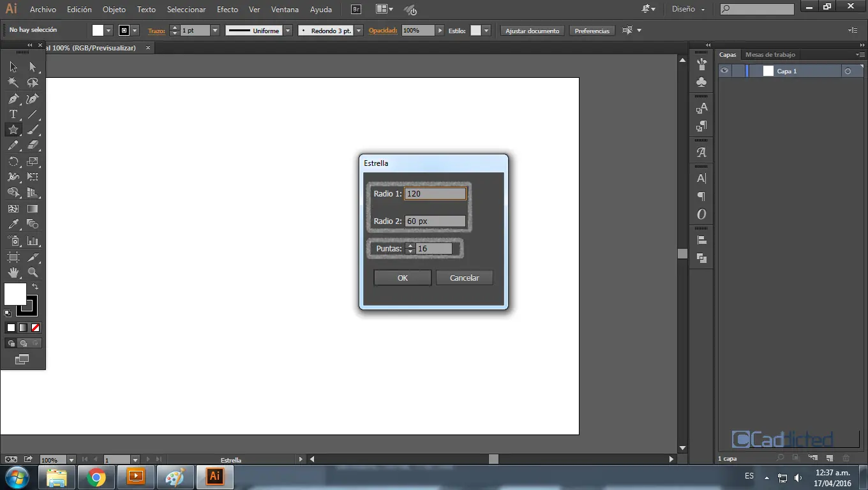Image resolution: width=868 pixels, height=490 pixels.
Task: Open the Archivo menu
Action: (43, 10)
